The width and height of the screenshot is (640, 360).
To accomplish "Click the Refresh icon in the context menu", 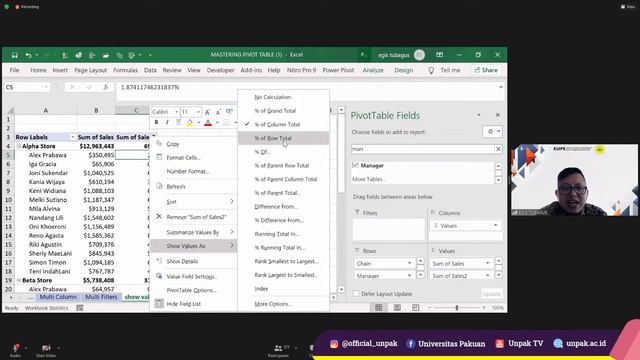I will tap(159, 186).
